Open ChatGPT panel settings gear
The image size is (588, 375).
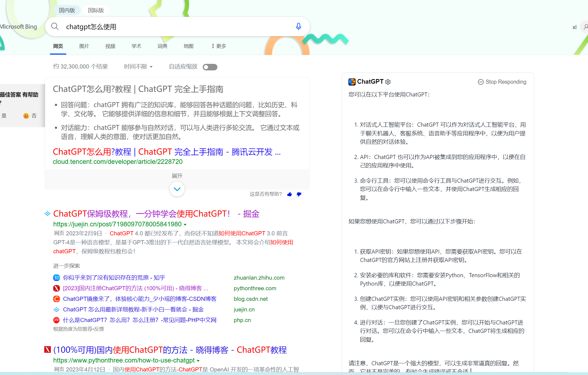(x=388, y=82)
